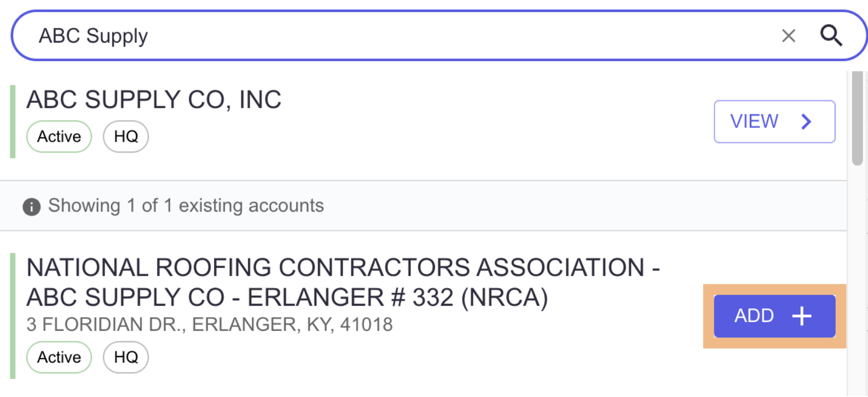The height and width of the screenshot is (397, 868).
Task: Open the ABC SUPPLY CO account with VIEW
Action: [774, 121]
